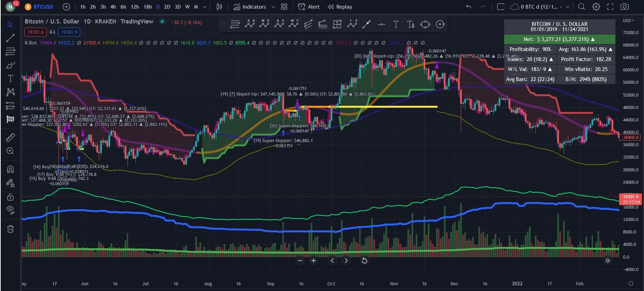Open the USD currency dropdown
This screenshot has height=291, width=644.
click(x=629, y=21)
